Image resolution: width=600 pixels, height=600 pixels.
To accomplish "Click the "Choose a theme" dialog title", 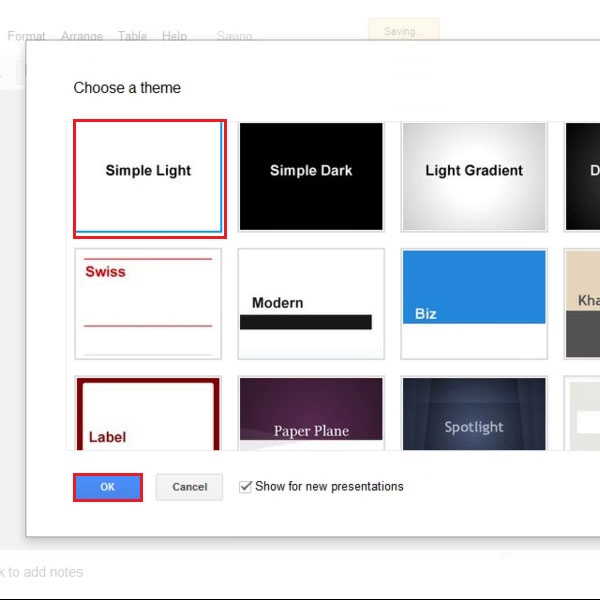I will 127,88.
